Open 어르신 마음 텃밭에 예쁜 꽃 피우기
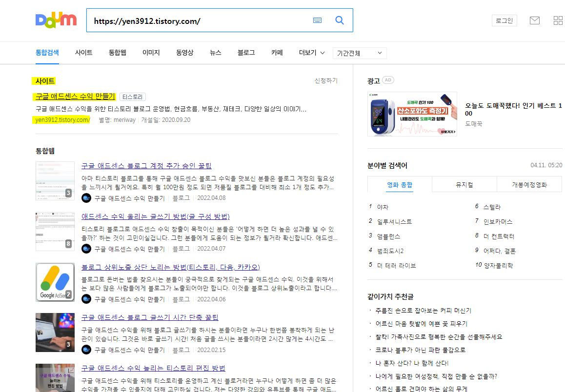 [421, 324]
